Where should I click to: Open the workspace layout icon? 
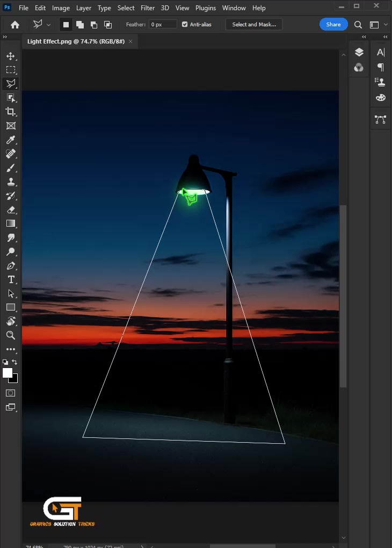coord(374,25)
